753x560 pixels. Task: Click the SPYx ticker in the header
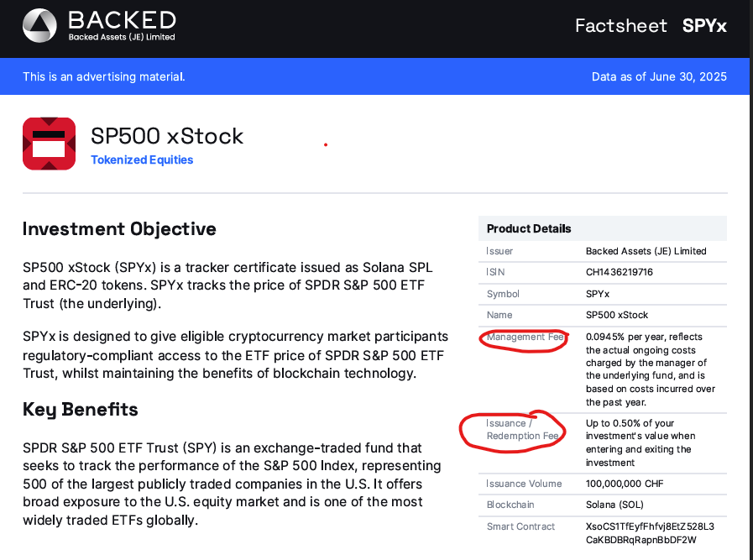tap(704, 25)
